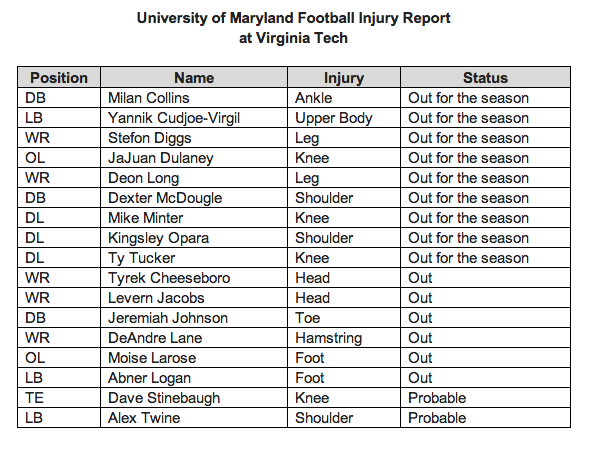Click the Injury column header
The image size is (591, 455).
[344, 78]
